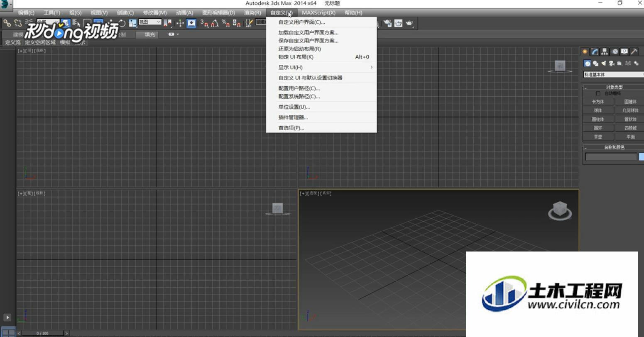Viewport: 644px width, 337px height.
Task: Select Shapes category icon in Create panel
Action: 596,63
